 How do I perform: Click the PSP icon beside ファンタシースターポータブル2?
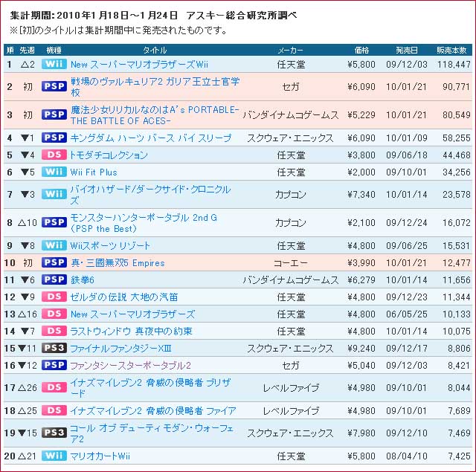[54, 365]
